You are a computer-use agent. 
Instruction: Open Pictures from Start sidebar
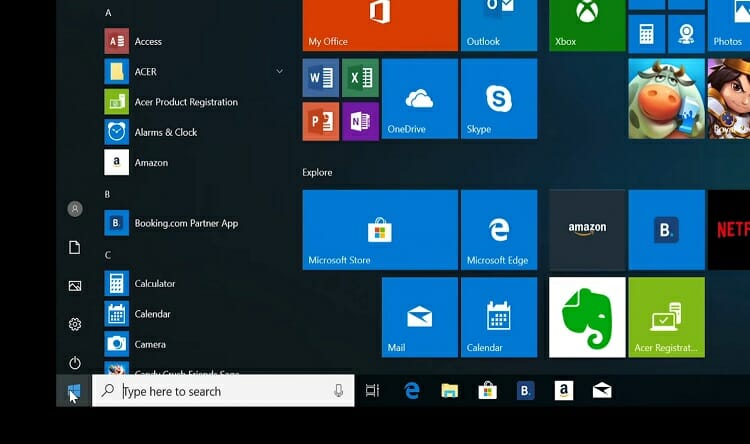tap(75, 286)
